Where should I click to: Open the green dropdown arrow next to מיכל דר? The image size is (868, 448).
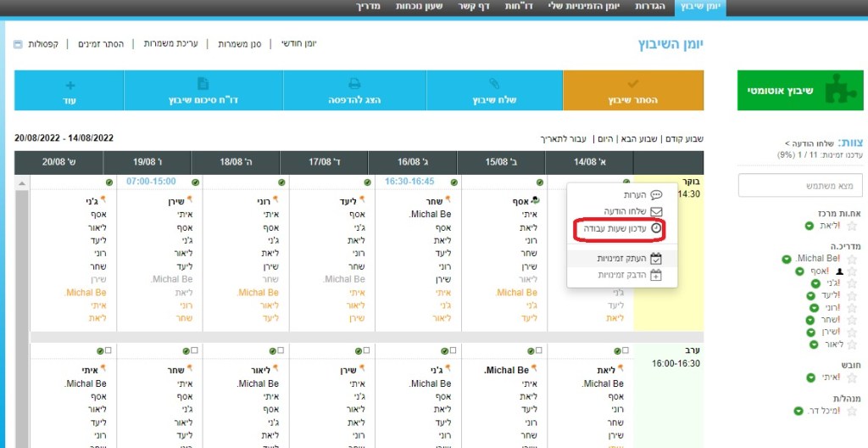tap(798, 411)
